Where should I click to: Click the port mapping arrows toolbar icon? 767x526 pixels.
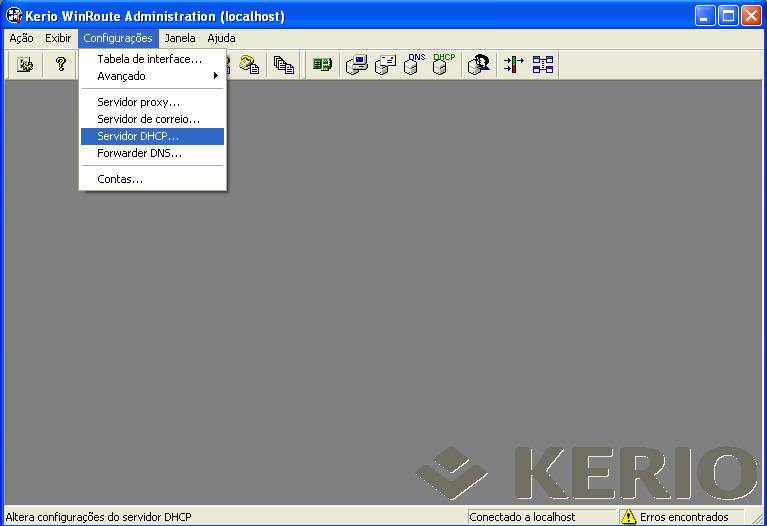coord(513,65)
